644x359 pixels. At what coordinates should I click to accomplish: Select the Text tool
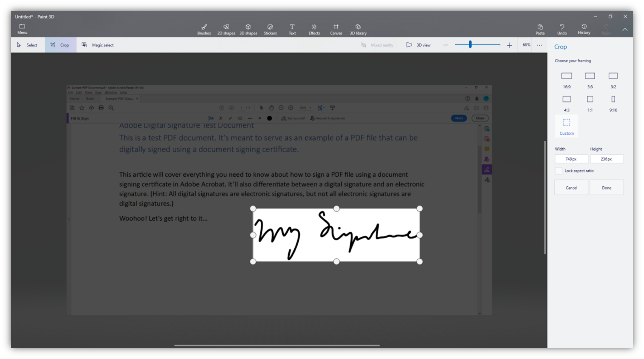coord(292,29)
